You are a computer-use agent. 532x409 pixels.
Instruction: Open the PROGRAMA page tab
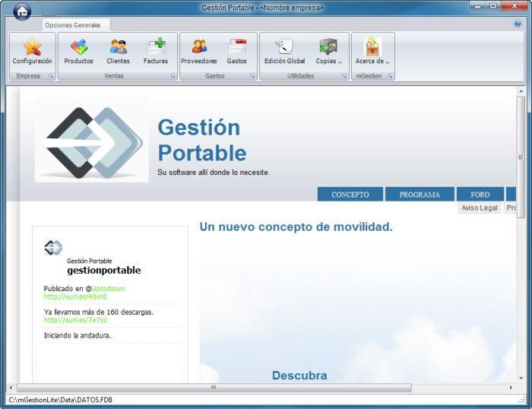(420, 194)
